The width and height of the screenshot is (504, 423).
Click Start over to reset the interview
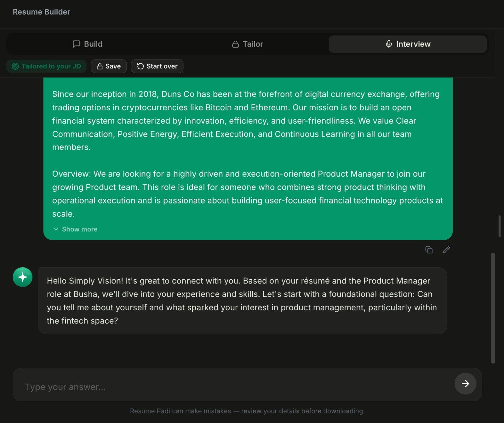157,66
